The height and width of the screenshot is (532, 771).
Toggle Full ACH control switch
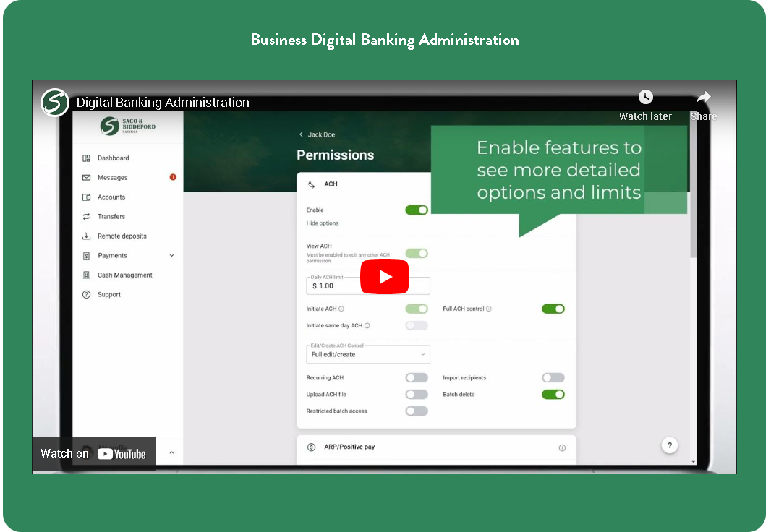click(553, 309)
